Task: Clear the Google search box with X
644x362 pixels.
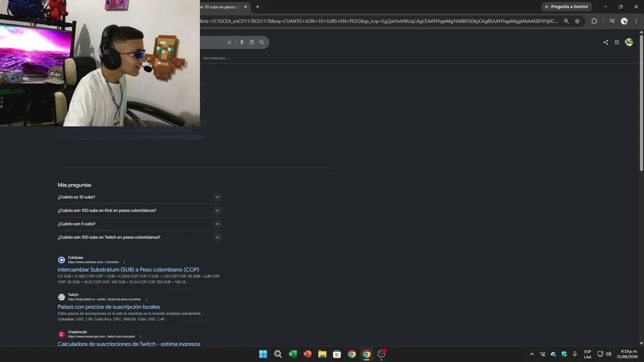Action: click(229, 42)
